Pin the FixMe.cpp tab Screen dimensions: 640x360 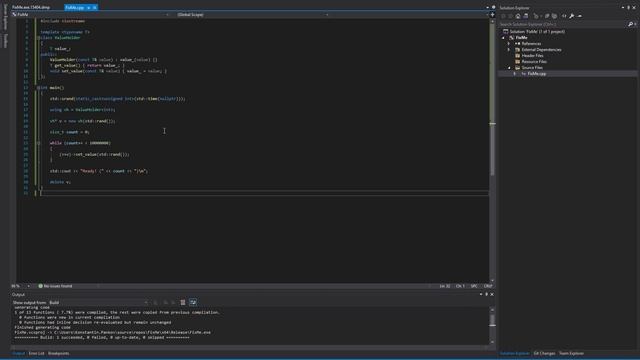click(x=89, y=8)
